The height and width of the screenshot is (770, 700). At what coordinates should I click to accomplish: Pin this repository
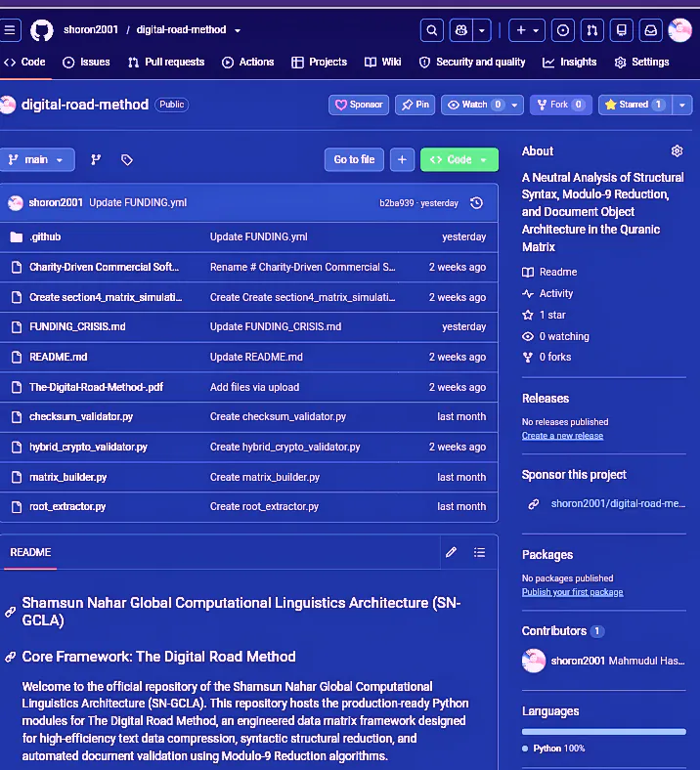tap(416, 105)
